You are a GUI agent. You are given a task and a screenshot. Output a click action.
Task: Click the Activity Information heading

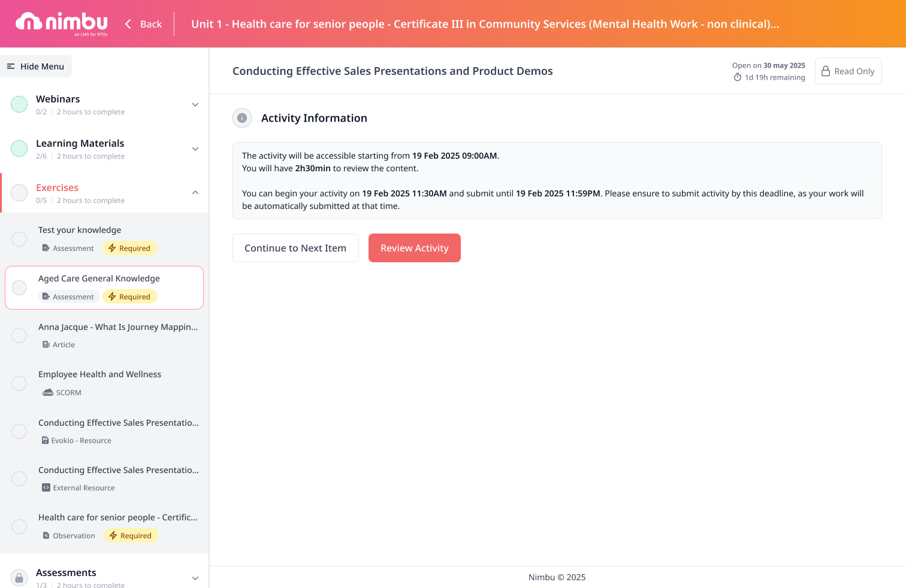coord(314,118)
